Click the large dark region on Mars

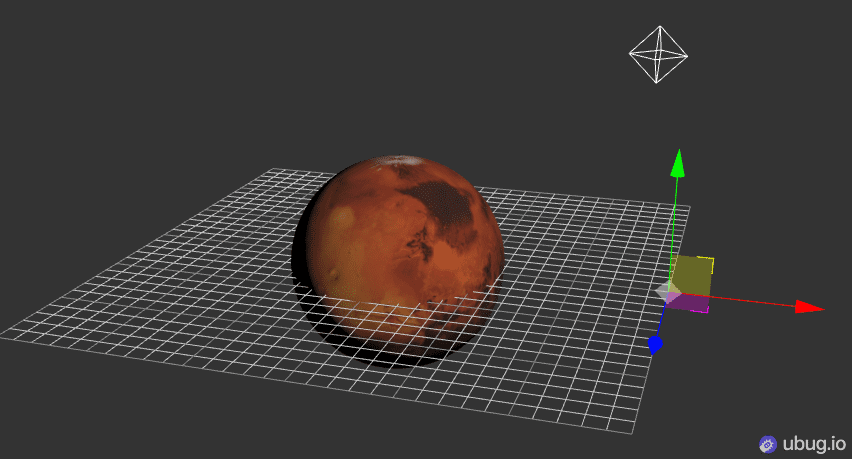point(444,205)
